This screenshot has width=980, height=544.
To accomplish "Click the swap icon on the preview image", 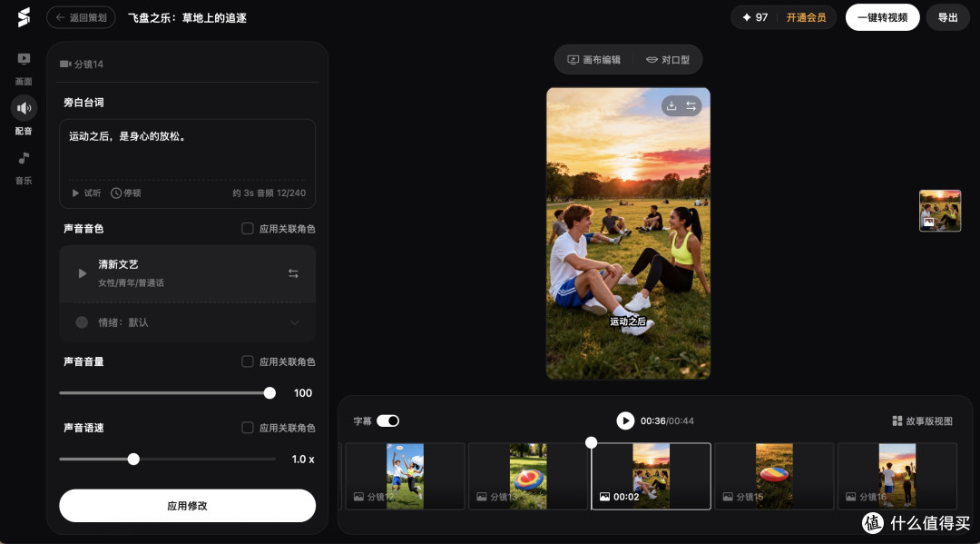I will (691, 105).
